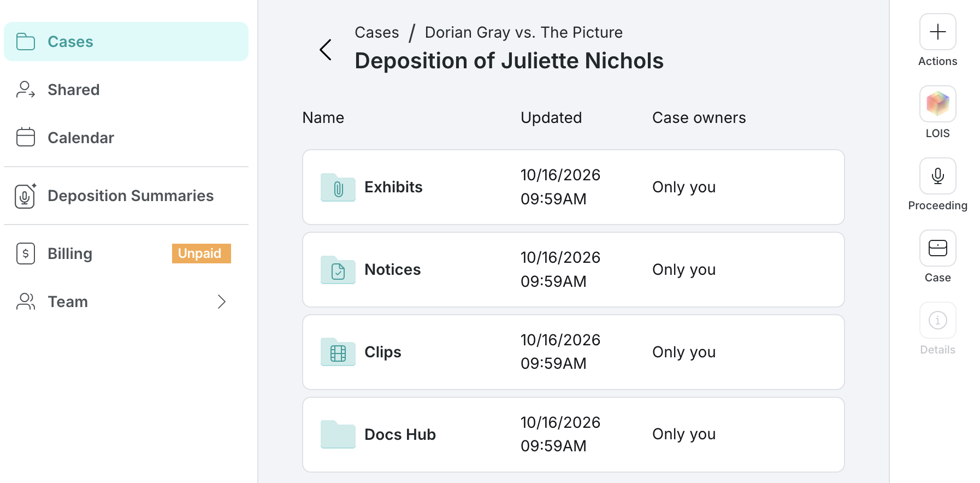Click the Docs Hub row updated date
The image size is (980, 483).
[x=560, y=434]
